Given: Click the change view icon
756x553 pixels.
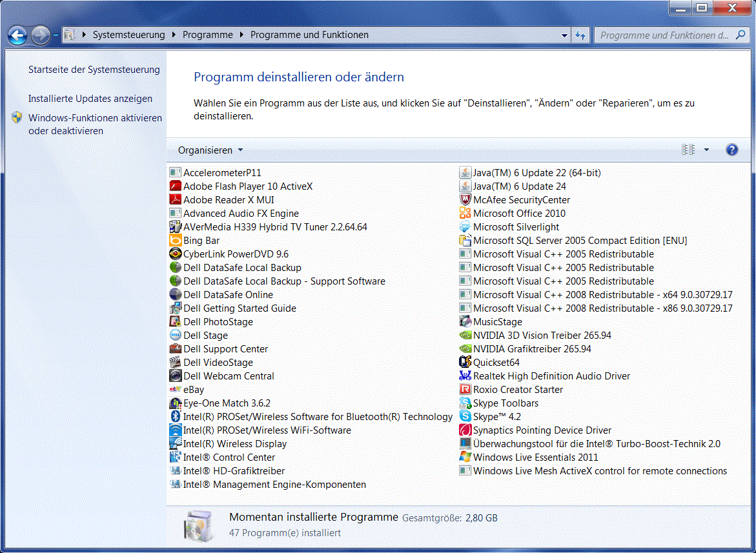Looking at the screenshot, I should [688, 150].
